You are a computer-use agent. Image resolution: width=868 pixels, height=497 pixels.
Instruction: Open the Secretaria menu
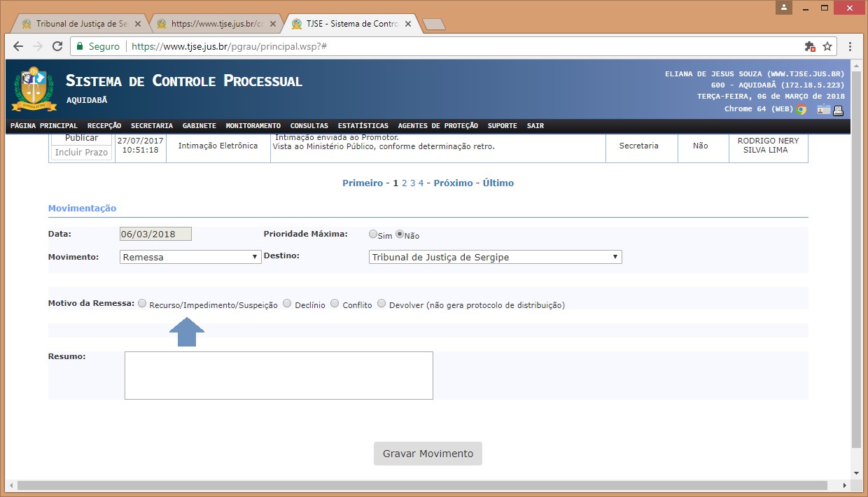[x=151, y=126]
